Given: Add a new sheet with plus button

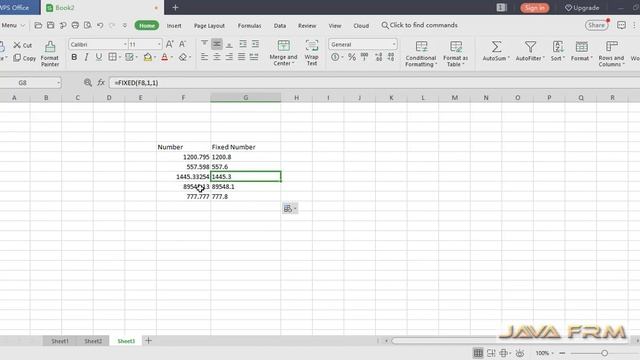Looking at the screenshot, I should [x=148, y=340].
